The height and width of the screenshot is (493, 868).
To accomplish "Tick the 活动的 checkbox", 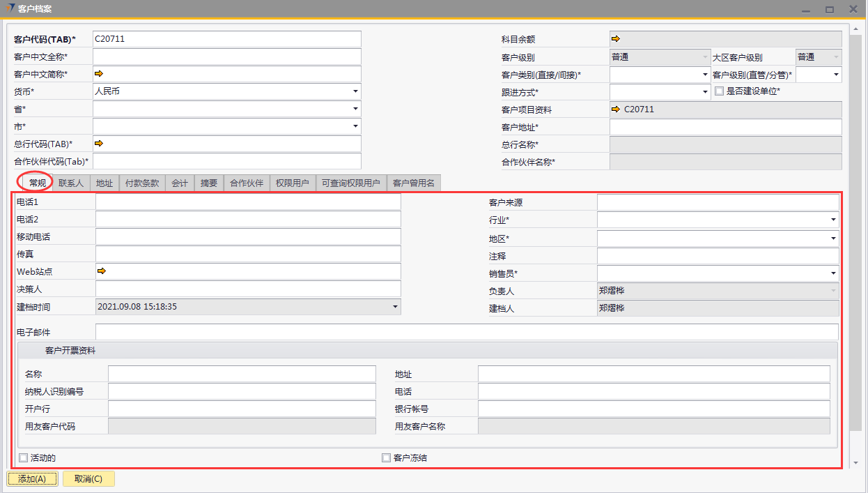I will (24, 458).
